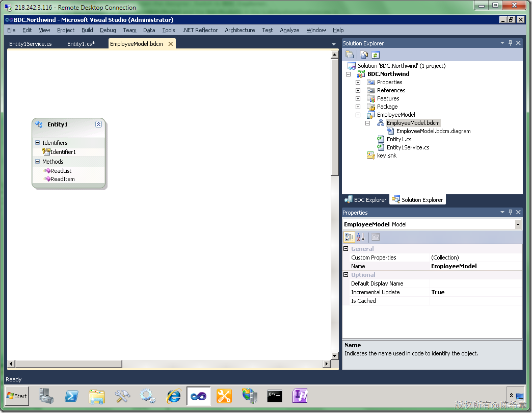Click the Incremental Update value True
Viewport: 532px width, 413px height.
(x=438, y=292)
